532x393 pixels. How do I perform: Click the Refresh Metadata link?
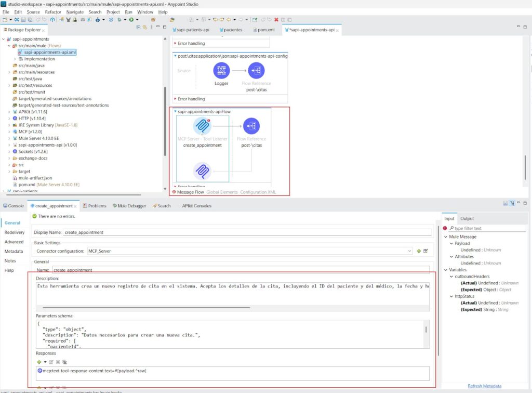[x=485, y=386]
